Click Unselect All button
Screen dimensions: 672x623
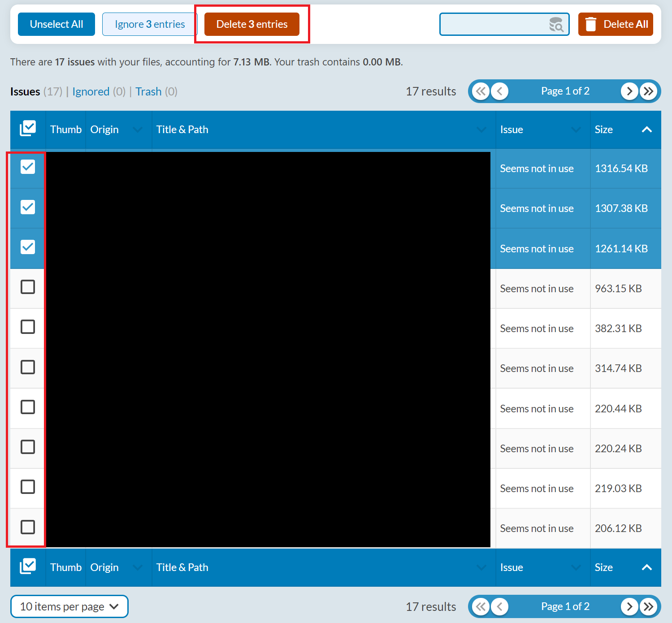click(x=56, y=24)
